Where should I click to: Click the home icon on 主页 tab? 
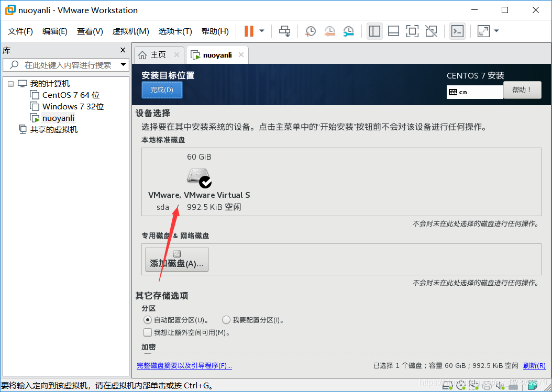pos(142,55)
